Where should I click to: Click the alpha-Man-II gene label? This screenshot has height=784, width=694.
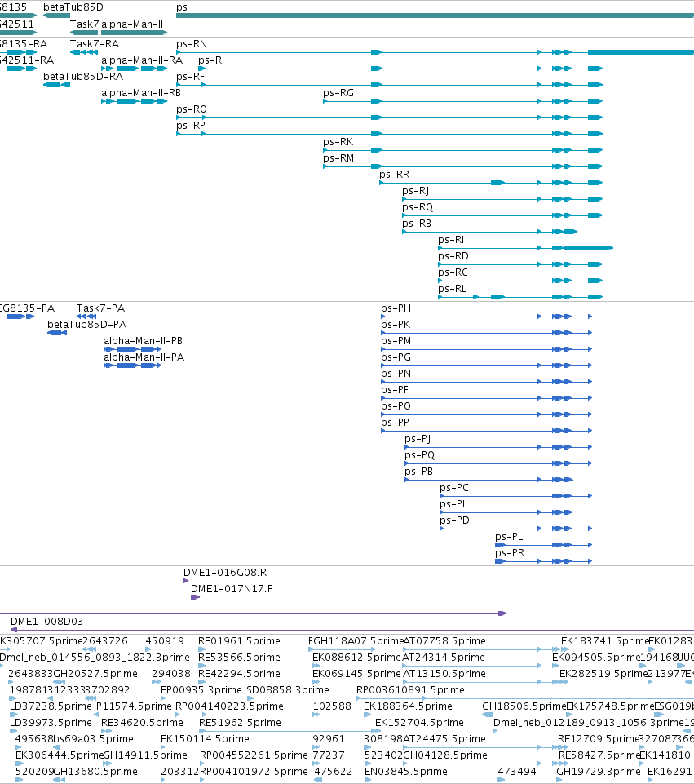coord(132,24)
